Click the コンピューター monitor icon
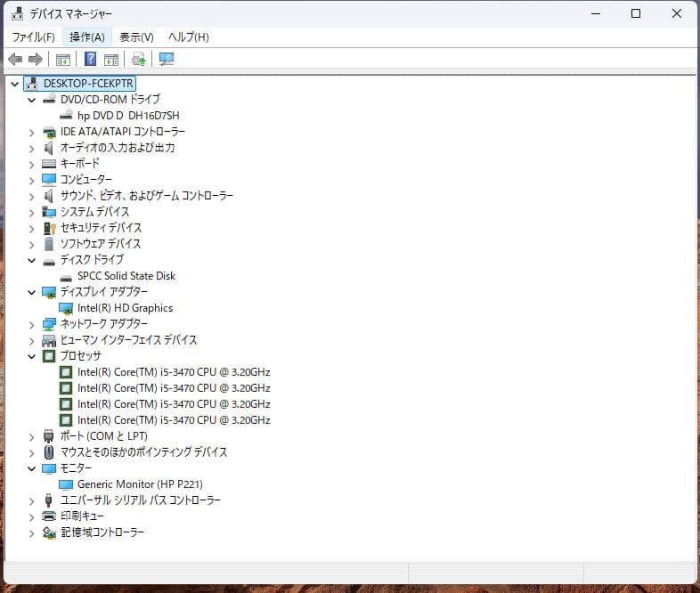Image resolution: width=700 pixels, height=593 pixels. pos(49,179)
